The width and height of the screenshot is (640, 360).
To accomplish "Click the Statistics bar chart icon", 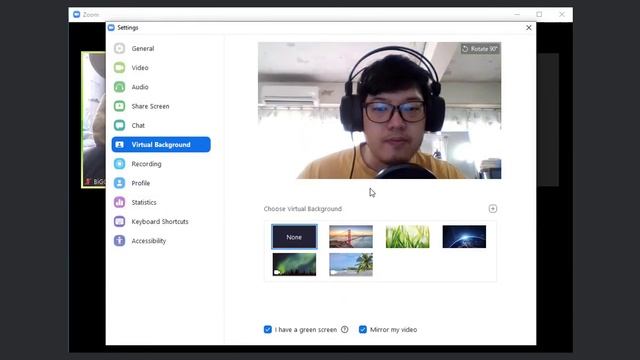I will [119, 202].
